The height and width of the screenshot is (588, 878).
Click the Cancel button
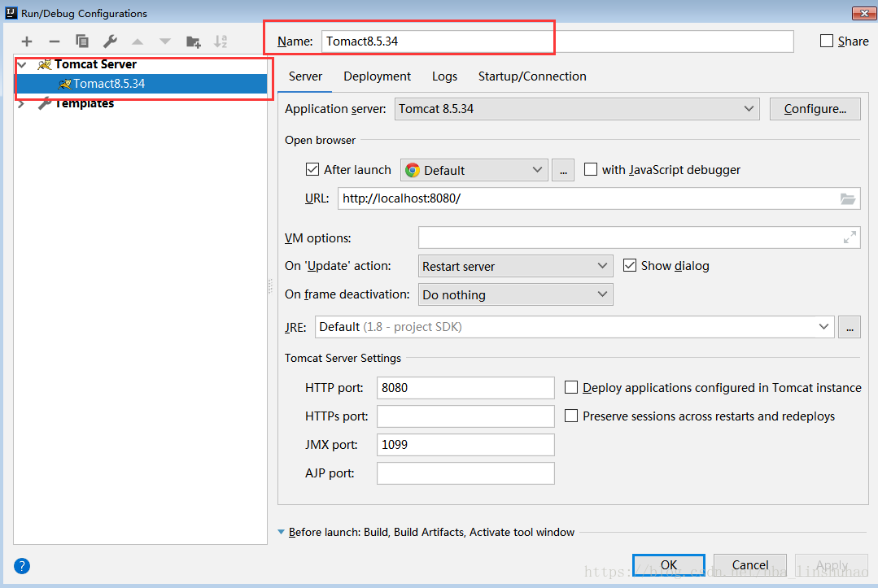click(750, 565)
